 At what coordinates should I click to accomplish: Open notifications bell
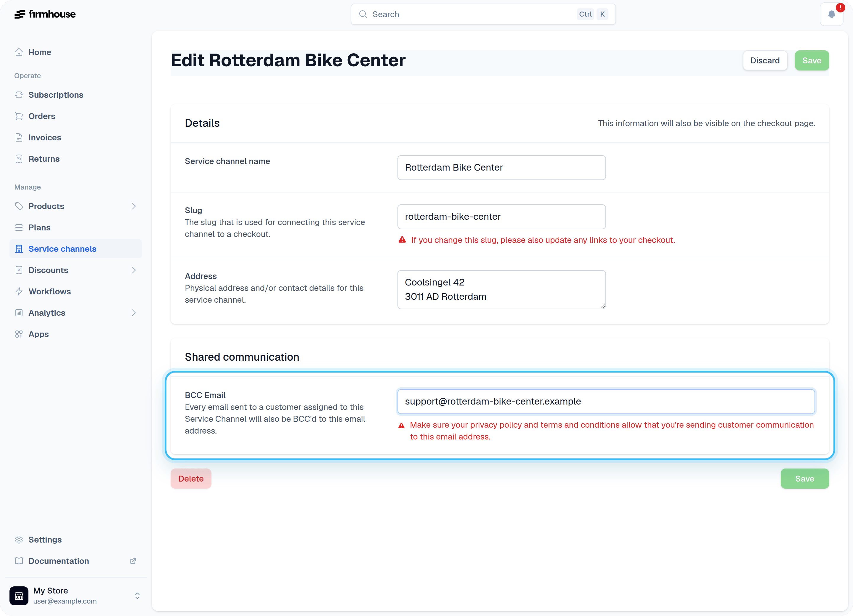tap(831, 14)
